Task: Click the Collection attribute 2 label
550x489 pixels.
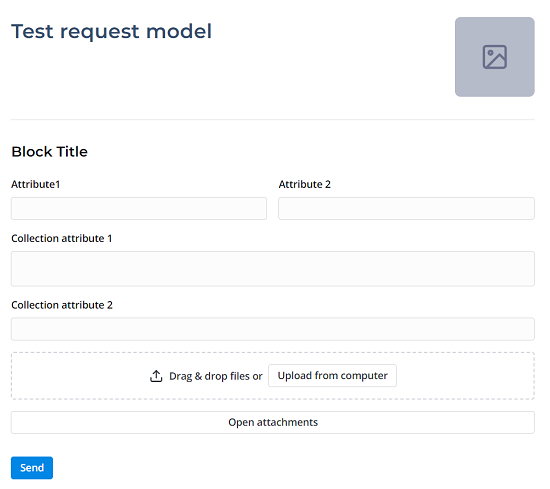Action: point(62,305)
